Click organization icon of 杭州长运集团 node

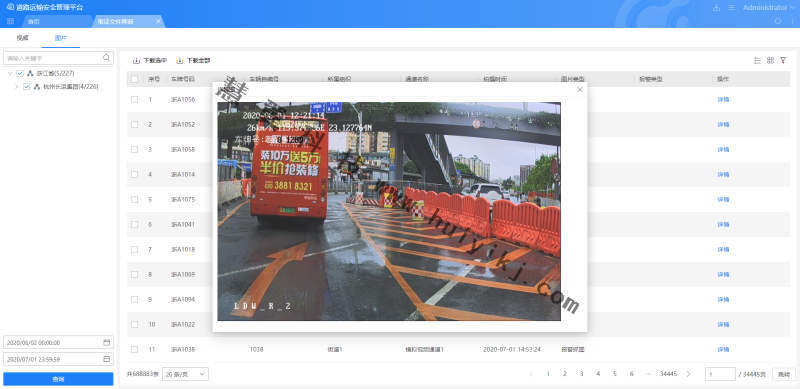37,86
